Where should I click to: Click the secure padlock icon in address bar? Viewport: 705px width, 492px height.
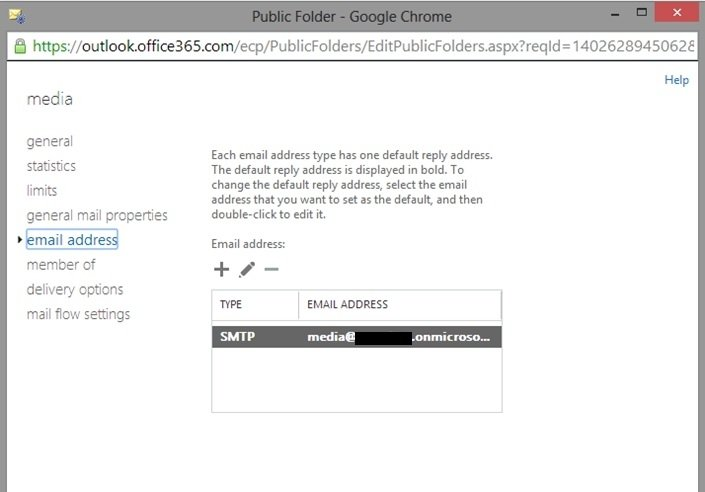pyautogui.click(x=20, y=46)
